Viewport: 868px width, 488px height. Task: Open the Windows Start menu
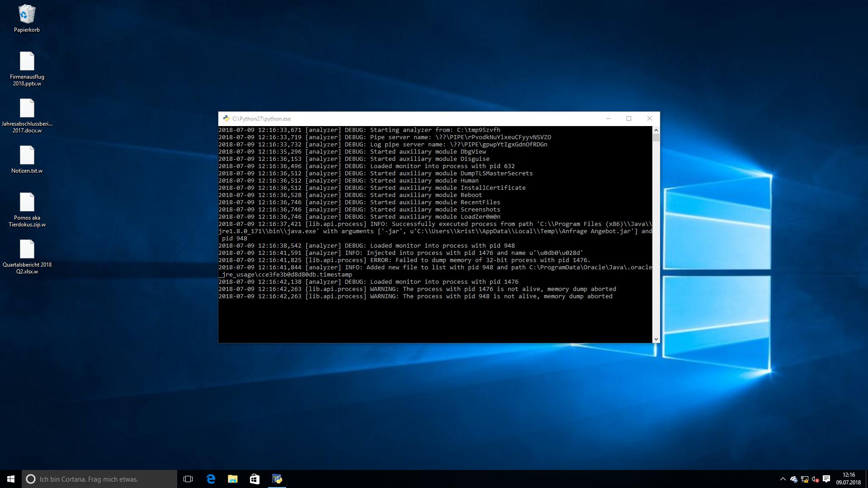pos(11,479)
